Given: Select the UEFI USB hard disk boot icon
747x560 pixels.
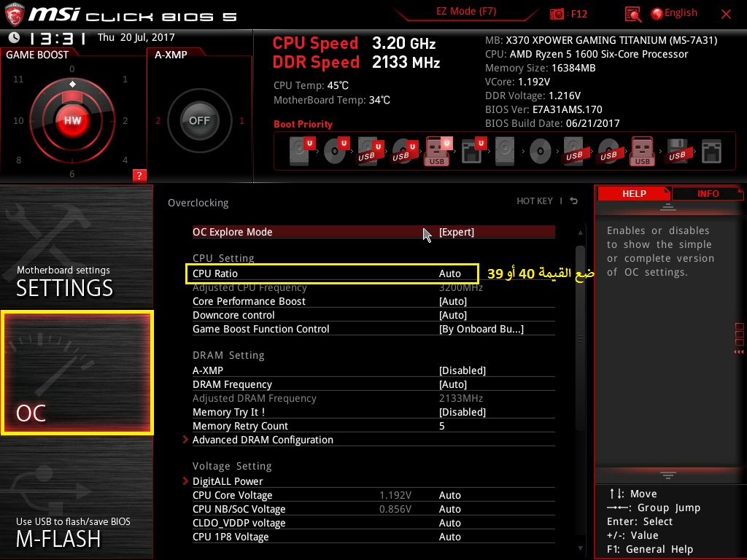Looking at the screenshot, I should pos(370,151).
